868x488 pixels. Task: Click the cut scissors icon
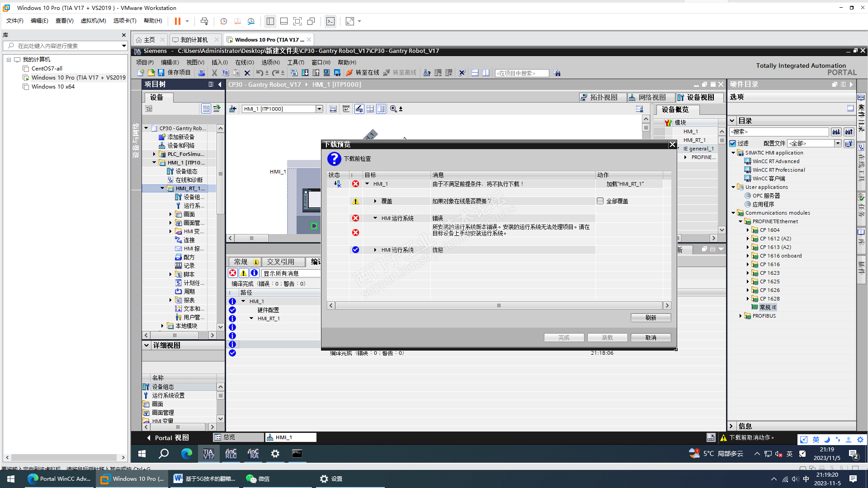click(x=214, y=73)
